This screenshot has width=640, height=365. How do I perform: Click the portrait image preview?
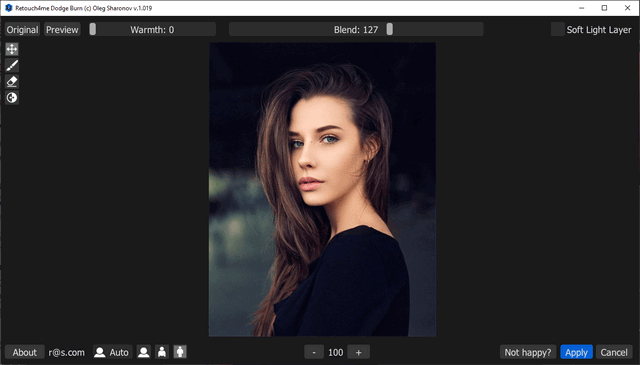[x=322, y=189]
